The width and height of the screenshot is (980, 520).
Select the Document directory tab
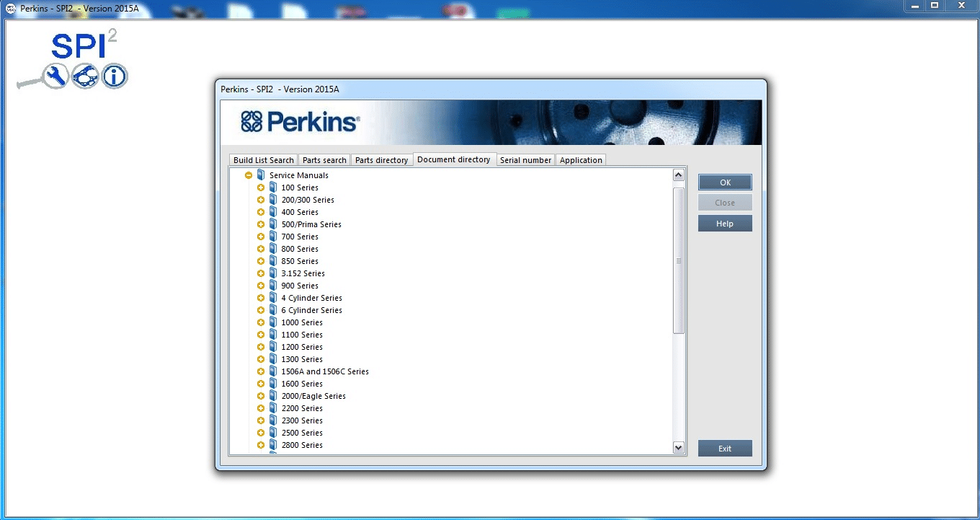(454, 159)
